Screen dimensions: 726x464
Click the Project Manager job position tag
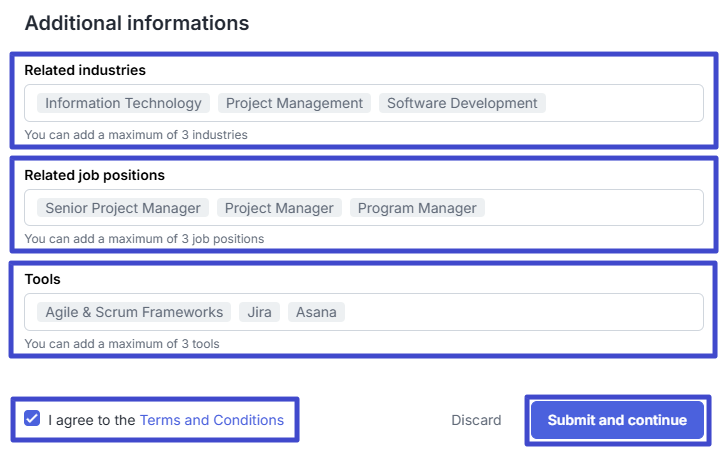(279, 208)
